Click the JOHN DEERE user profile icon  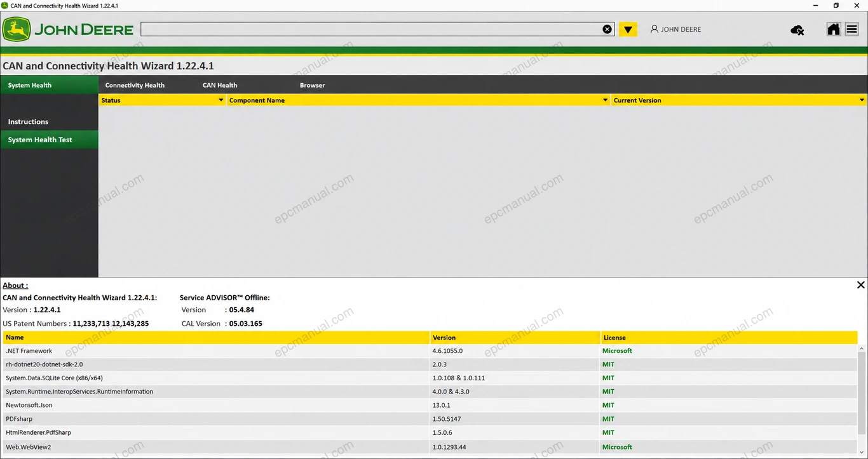[x=654, y=29]
